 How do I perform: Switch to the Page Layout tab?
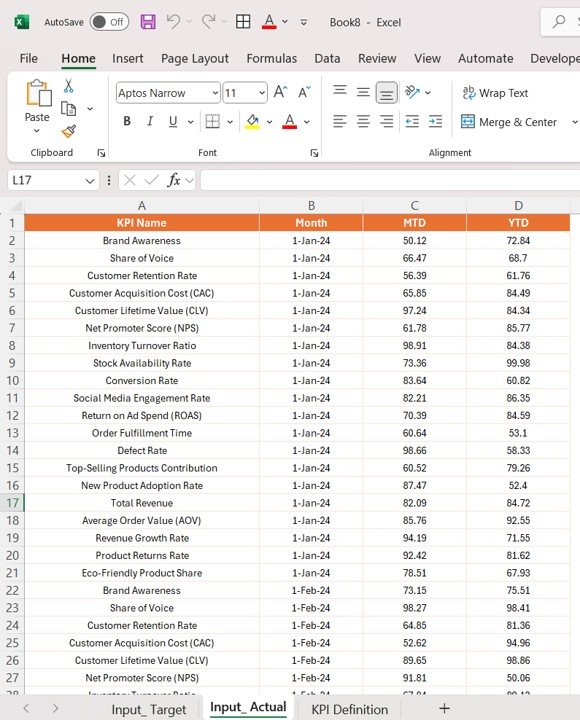click(x=195, y=58)
